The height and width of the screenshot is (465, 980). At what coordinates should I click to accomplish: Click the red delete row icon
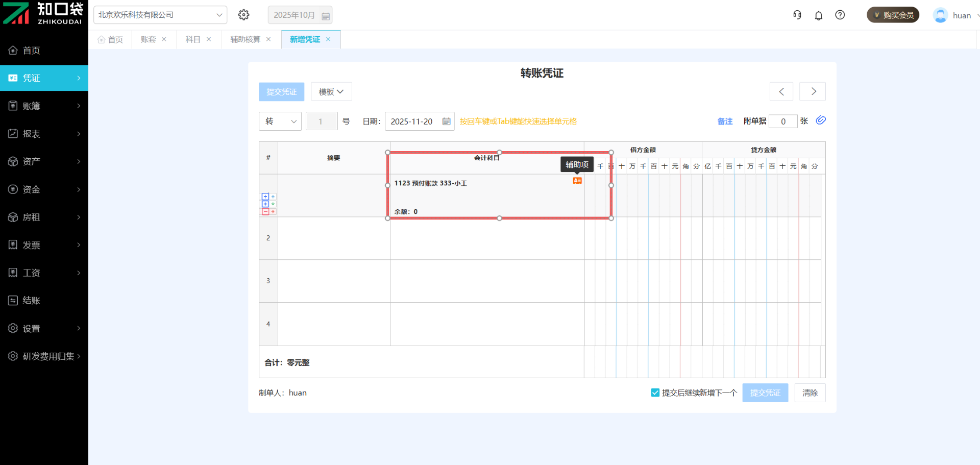click(265, 211)
